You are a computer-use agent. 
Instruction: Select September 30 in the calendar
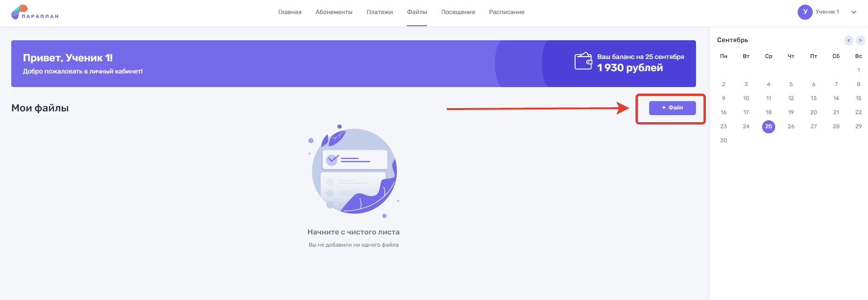(x=724, y=140)
